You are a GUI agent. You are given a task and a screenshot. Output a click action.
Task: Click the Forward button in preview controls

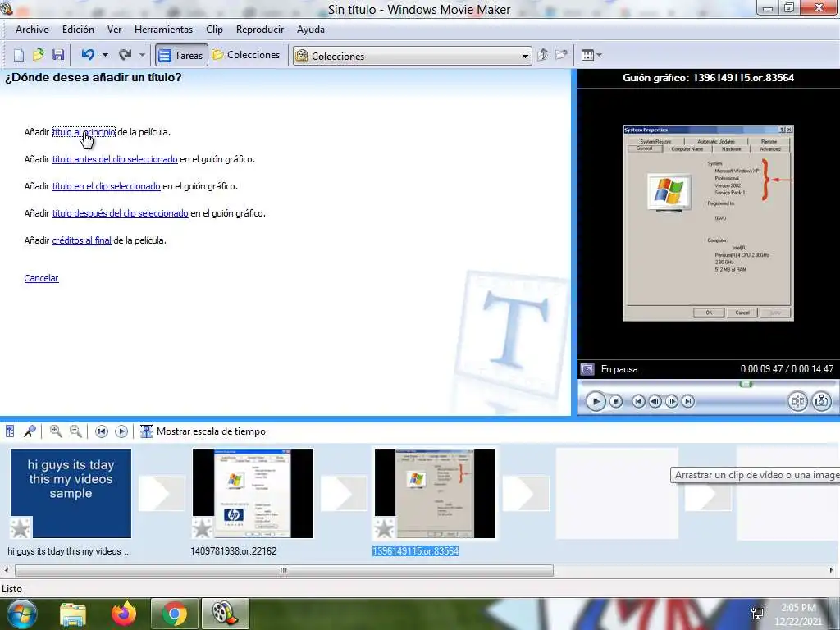pyautogui.click(x=688, y=401)
